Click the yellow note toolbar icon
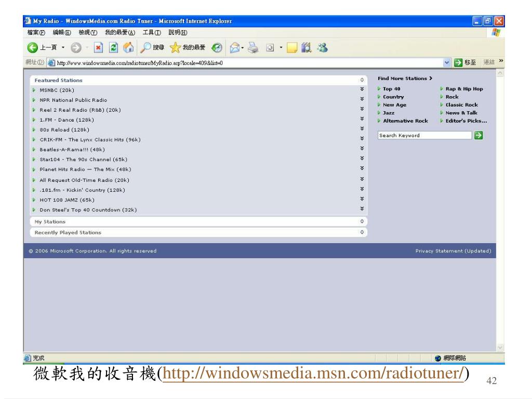Screen dimensions: 532x399 (x=292, y=48)
